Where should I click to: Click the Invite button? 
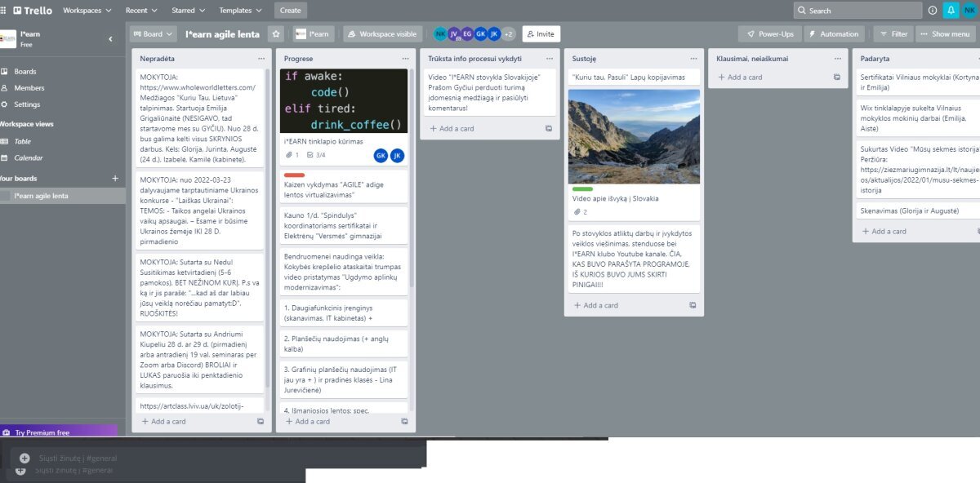tap(541, 34)
